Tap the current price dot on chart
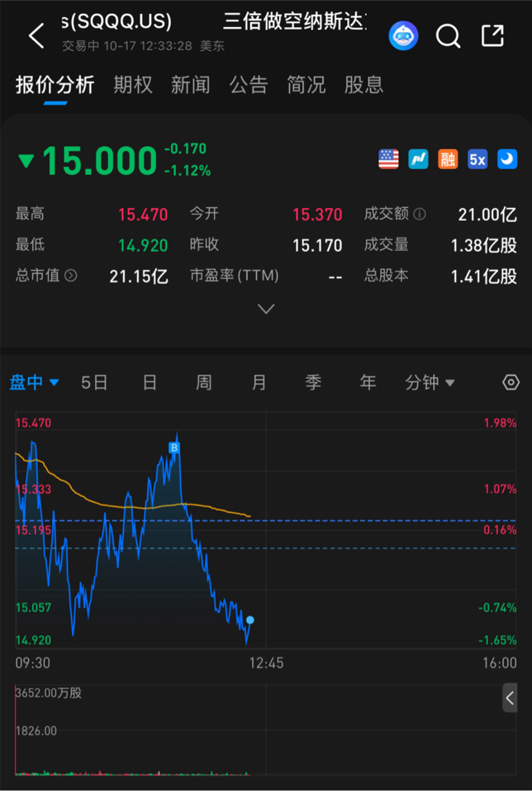532x791 pixels. (x=250, y=620)
